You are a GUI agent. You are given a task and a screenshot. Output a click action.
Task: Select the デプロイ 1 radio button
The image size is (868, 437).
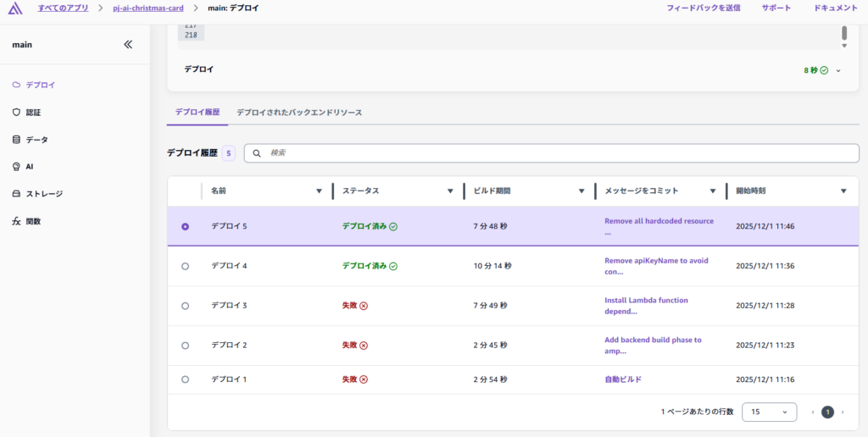[186, 379]
